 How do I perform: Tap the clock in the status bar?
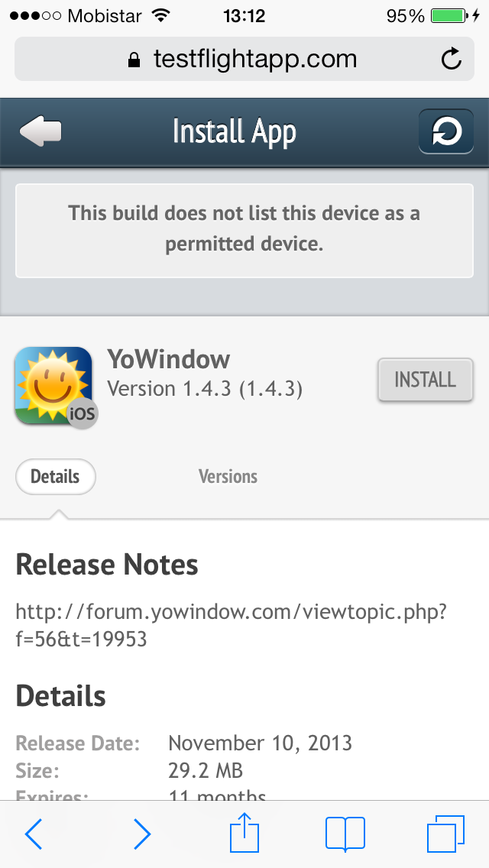pos(244,16)
